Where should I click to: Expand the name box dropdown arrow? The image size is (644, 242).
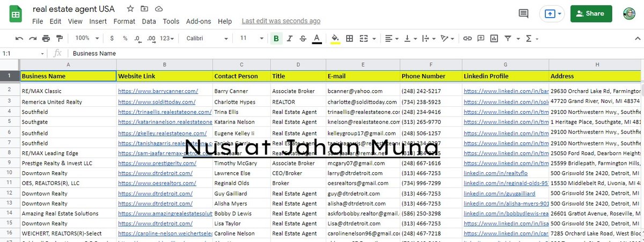[x=43, y=54]
